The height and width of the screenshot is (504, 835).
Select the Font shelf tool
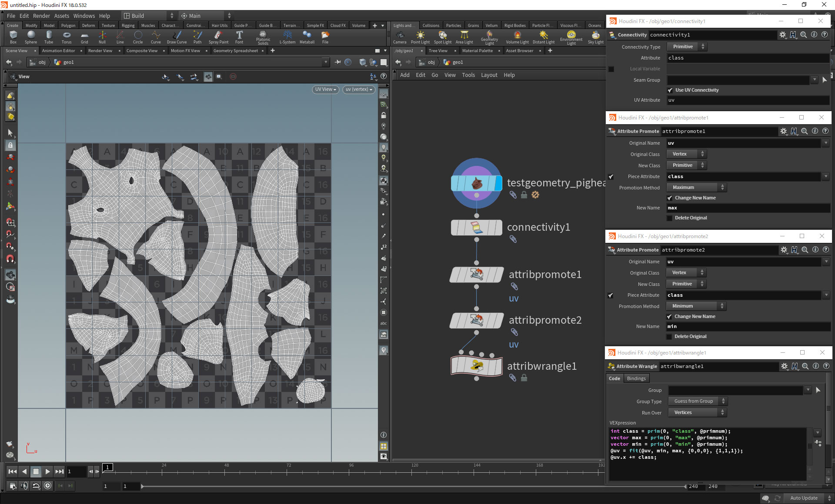coord(239,37)
